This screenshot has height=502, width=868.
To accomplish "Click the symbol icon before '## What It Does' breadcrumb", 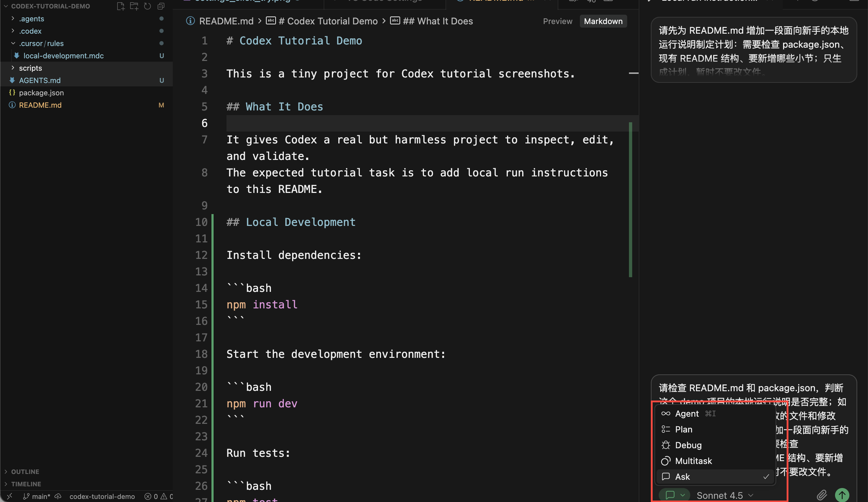I will tap(395, 21).
